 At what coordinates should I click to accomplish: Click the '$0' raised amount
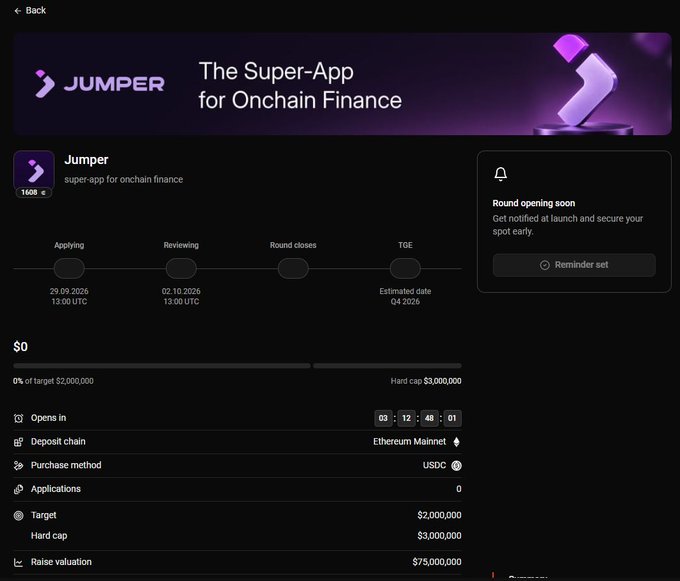[x=20, y=347]
